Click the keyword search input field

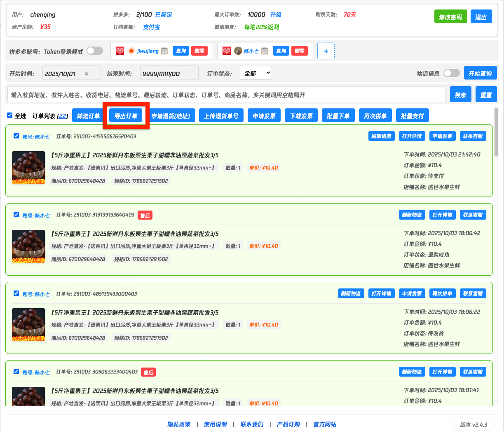point(226,95)
